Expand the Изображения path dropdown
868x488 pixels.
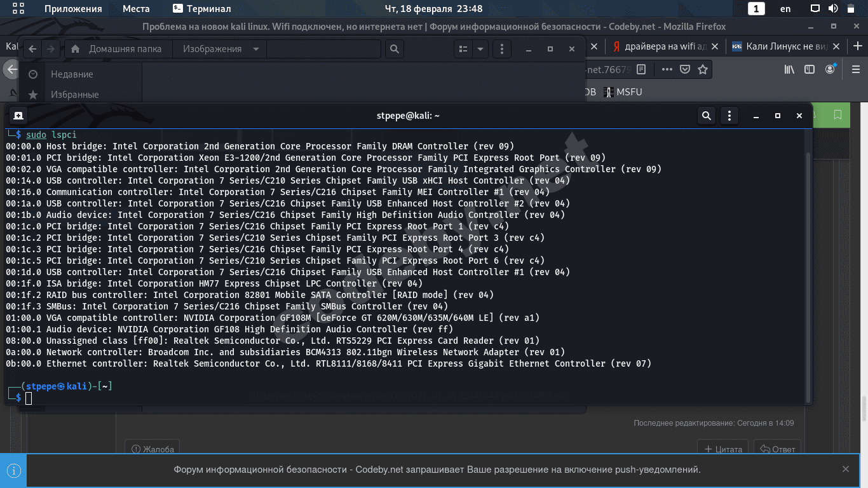tap(255, 49)
